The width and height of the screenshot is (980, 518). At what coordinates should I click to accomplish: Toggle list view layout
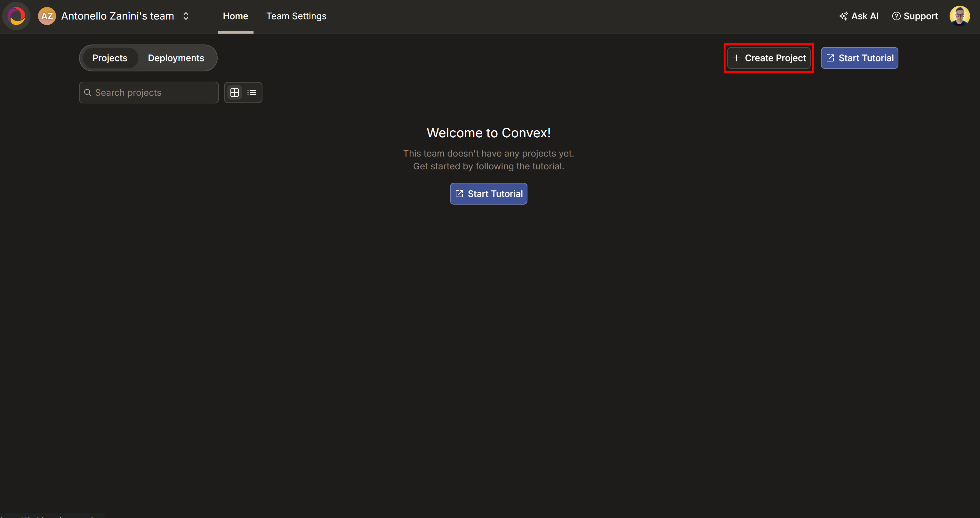click(x=252, y=93)
